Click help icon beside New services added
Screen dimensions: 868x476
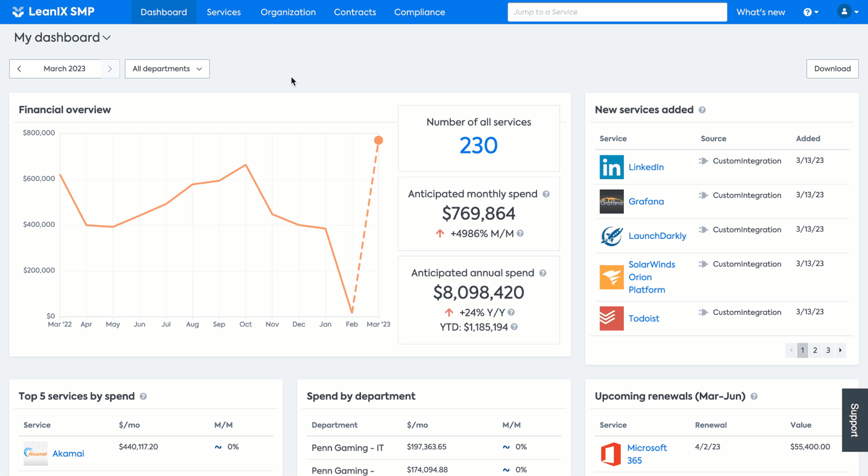click(702, 110)
